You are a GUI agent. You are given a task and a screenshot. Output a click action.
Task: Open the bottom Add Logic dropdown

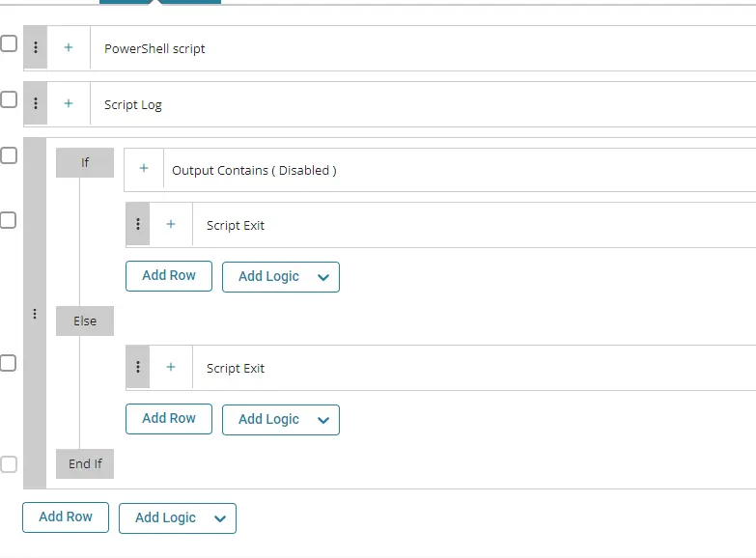[x=178, y=518]
